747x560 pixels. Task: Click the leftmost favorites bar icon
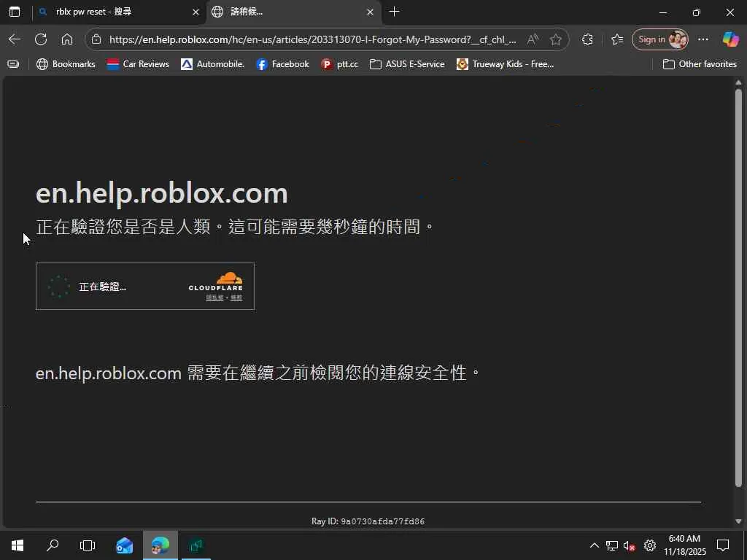(13, 64)
